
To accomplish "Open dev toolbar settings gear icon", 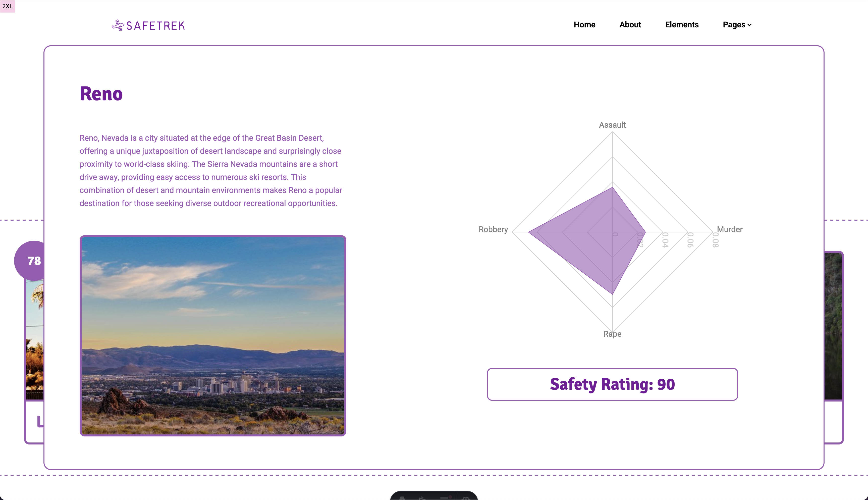I will click(x=465, y=497).
